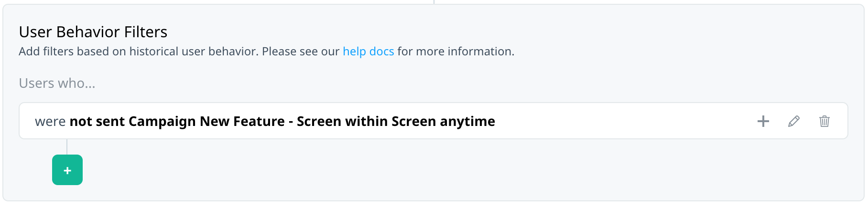The image size is (868, 208).
Task: Click the word 'were' in the filter row
Action: coord(50,122)
